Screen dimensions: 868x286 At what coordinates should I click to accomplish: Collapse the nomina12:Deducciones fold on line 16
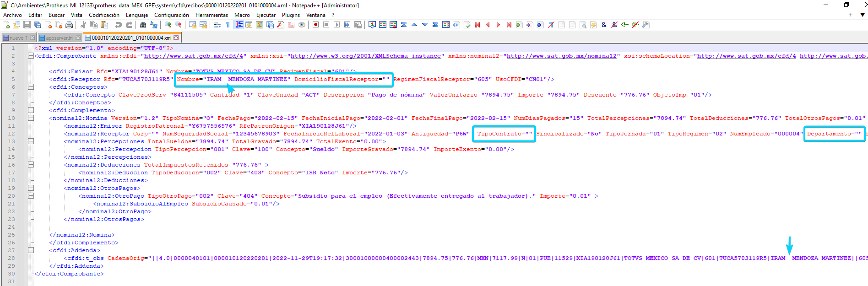(x=31, y=165)
